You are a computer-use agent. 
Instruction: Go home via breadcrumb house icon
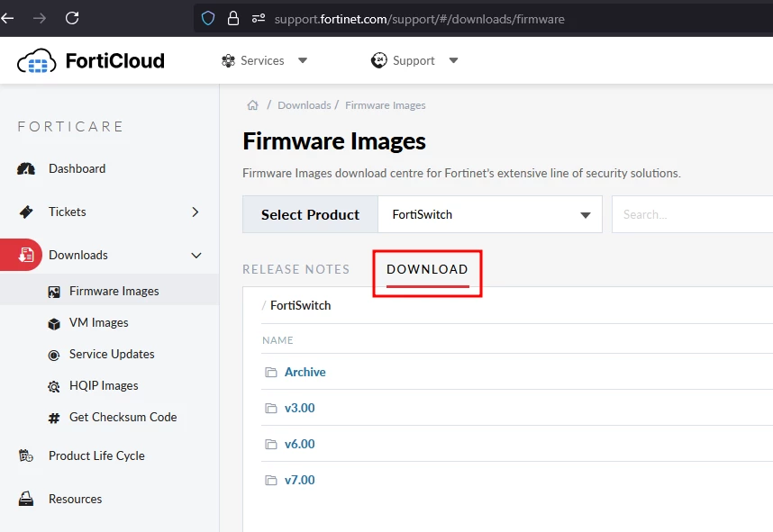pyautogui.click(x=252, y=105)
